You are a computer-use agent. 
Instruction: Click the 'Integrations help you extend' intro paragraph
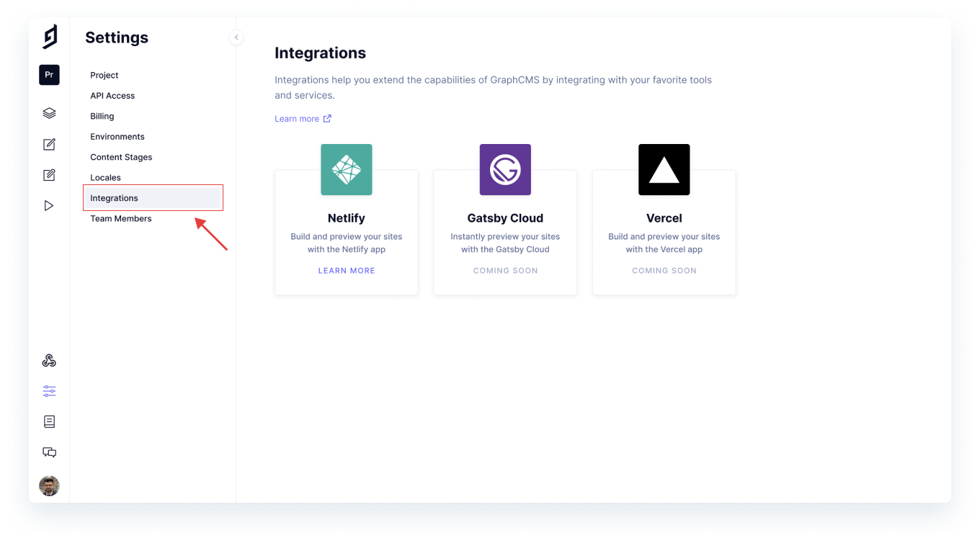coord(493,87)
